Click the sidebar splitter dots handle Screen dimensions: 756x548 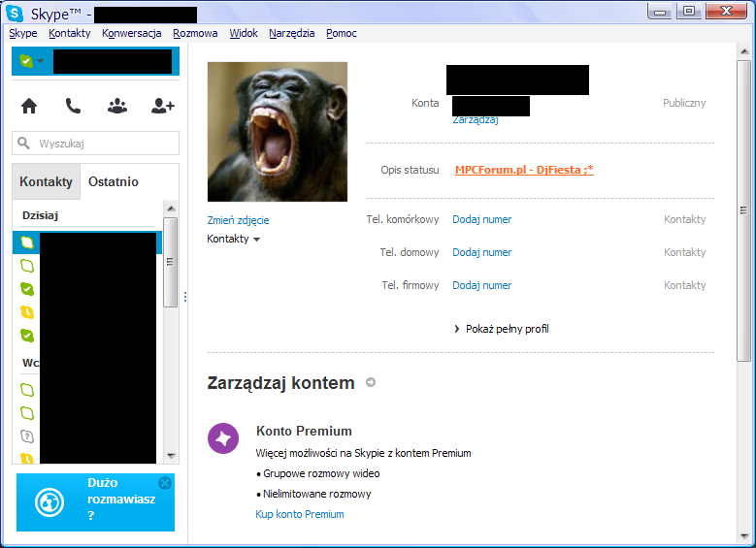point(185,297)
